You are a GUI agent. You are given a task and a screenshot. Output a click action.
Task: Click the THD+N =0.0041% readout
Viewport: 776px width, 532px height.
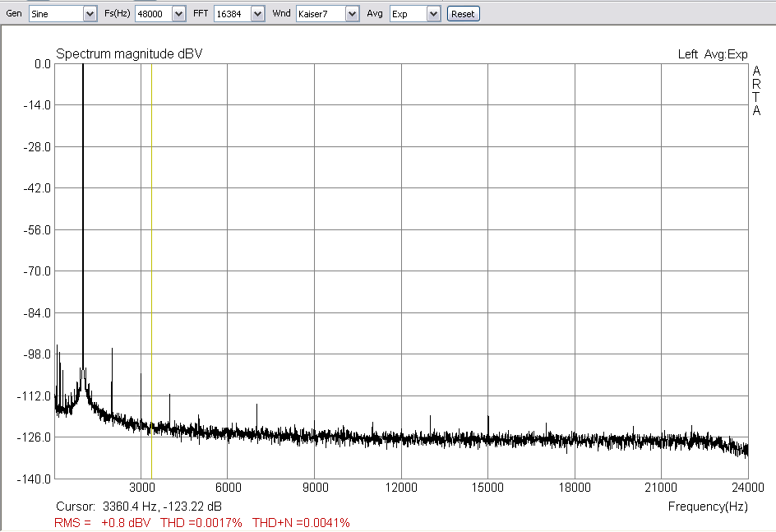(301, 523)
